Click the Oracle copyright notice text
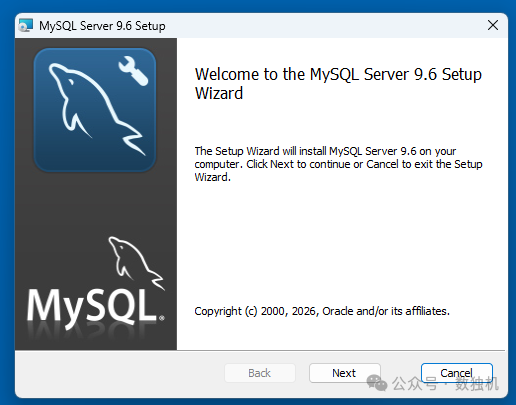The width and height of the screenshot is (516, 405). [x=322, y=311]
